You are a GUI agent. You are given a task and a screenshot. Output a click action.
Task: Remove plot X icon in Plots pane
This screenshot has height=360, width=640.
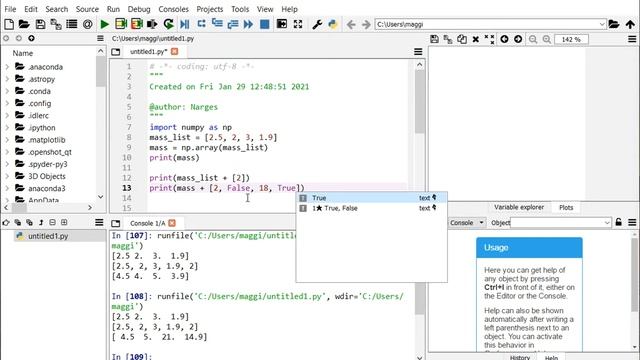point(476,39)
